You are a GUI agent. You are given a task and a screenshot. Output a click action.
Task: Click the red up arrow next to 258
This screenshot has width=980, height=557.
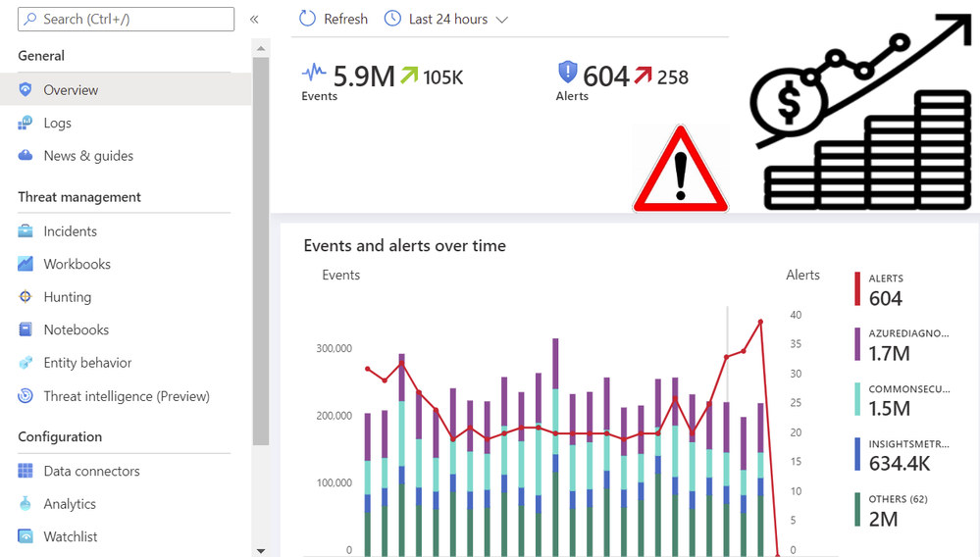(644, 75)
